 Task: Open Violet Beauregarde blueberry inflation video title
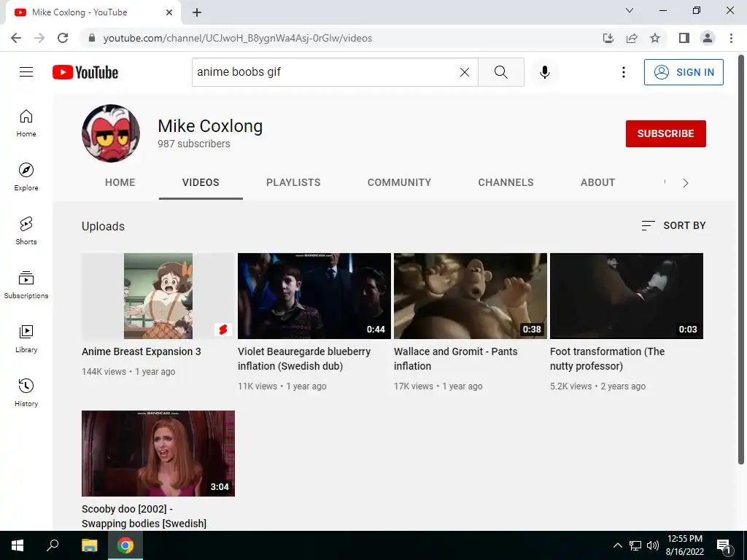(304, 359)
